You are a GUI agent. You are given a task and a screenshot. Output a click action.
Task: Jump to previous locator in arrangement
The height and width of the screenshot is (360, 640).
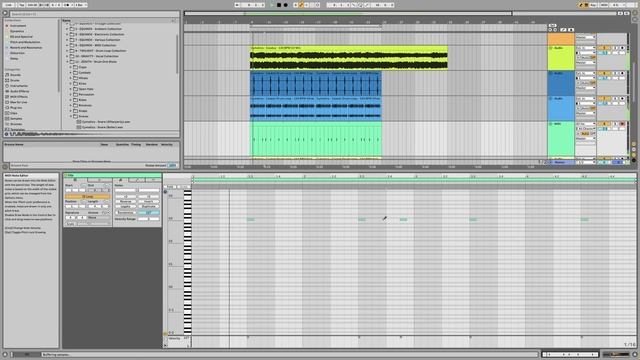pos(550,30)
